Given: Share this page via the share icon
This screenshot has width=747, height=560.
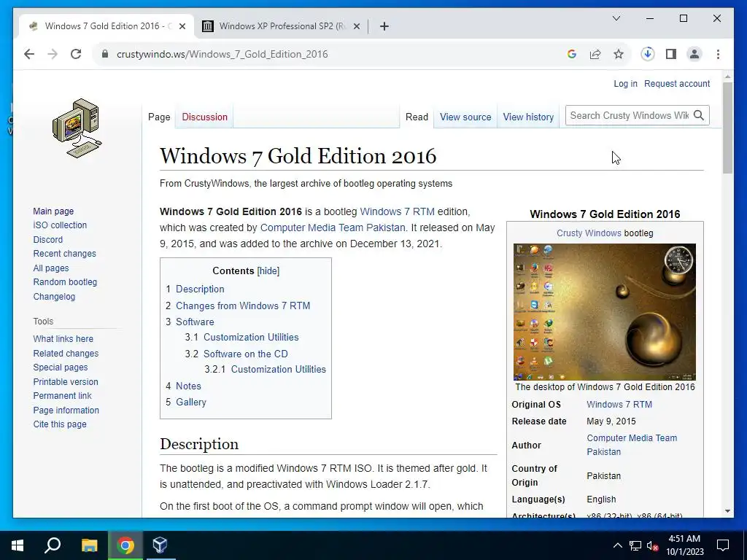Looking at the screenshot, I should (595, 54).
